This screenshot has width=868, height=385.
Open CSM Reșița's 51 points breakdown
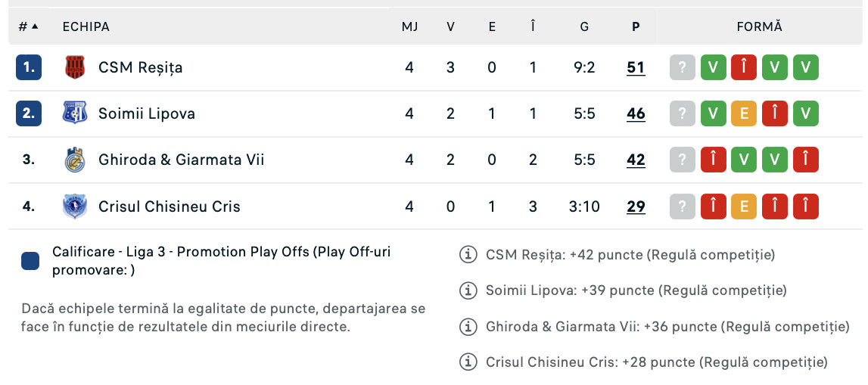point(636,67)
